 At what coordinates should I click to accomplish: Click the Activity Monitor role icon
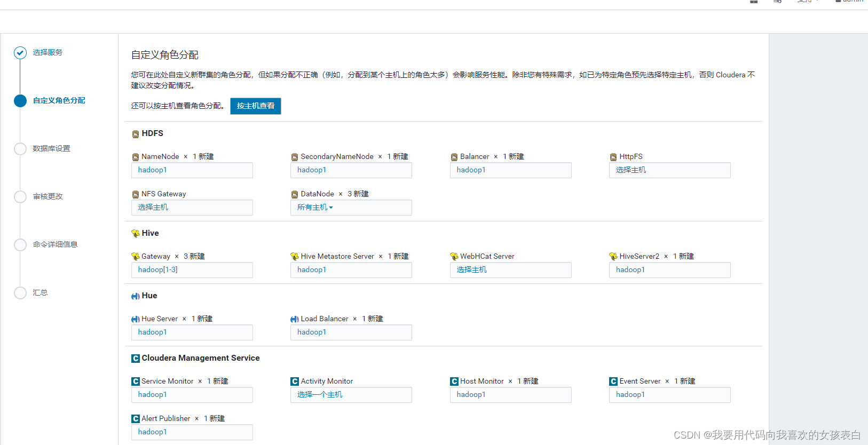pyautogui.click(x=295, y=382)
